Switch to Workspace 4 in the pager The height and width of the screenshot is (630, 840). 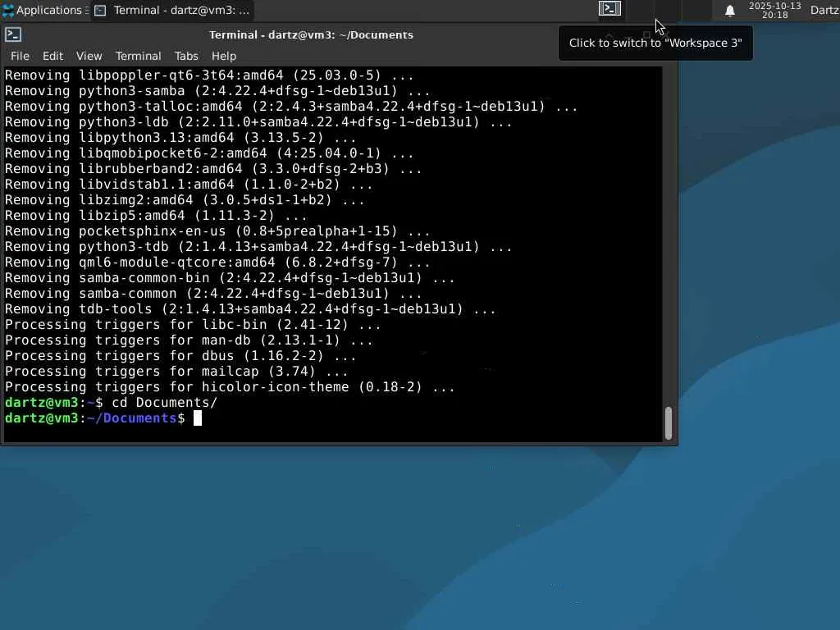click(696, 10)
